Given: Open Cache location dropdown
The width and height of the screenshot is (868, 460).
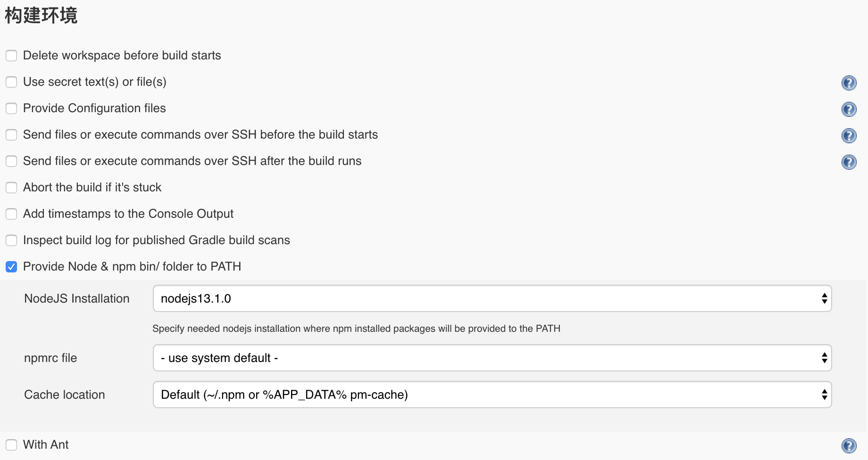Looking at the screenshot, I should (x=492, y=394).
